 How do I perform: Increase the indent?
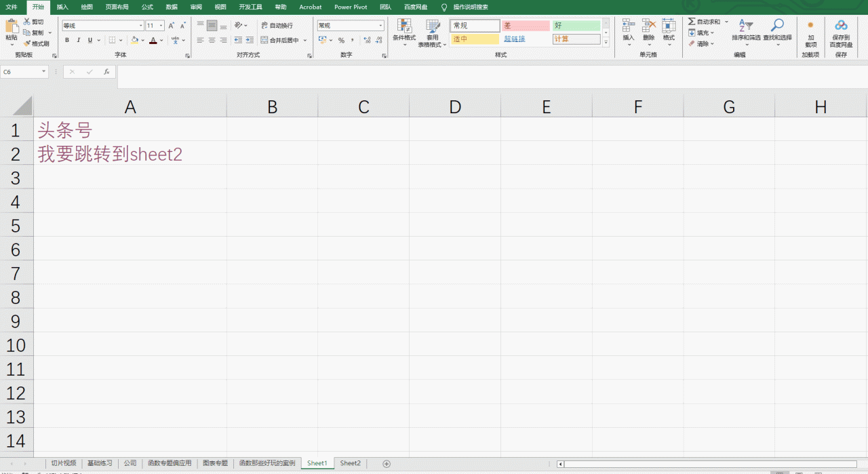(249, 40)
